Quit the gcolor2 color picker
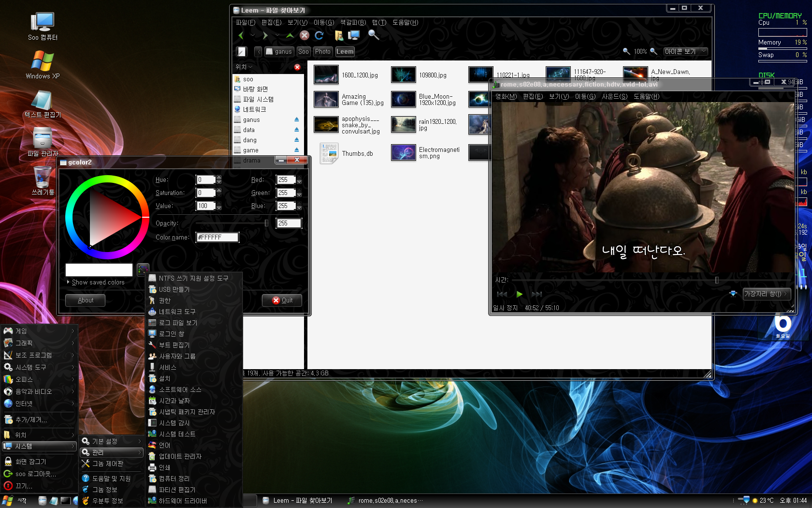This screenshot has height=508, width=812. [x=282, y=300]
